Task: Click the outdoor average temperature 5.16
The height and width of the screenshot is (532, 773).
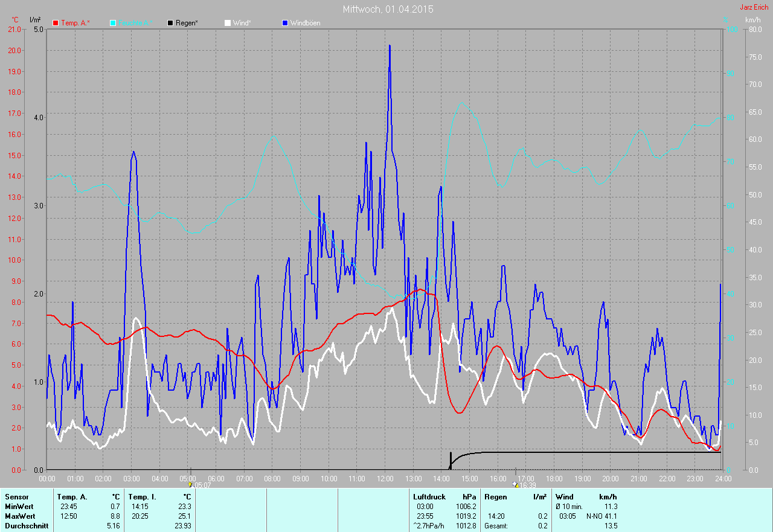Action: tap(113, 526)
